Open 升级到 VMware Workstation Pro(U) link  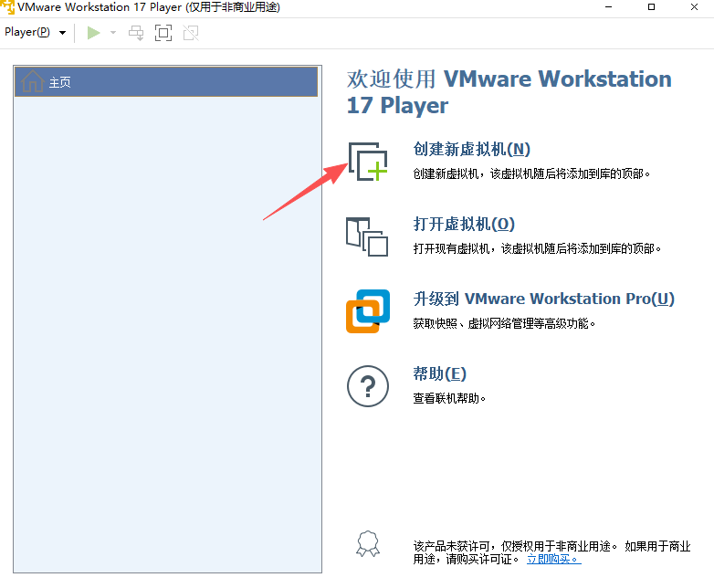(543, 299)
